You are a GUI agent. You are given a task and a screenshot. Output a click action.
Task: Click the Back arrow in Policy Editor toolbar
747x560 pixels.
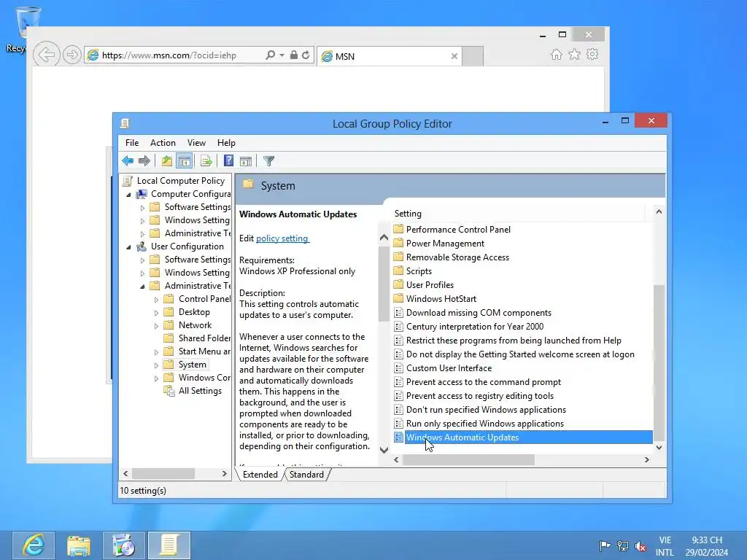pyautogui.click(x=128, y=161)
